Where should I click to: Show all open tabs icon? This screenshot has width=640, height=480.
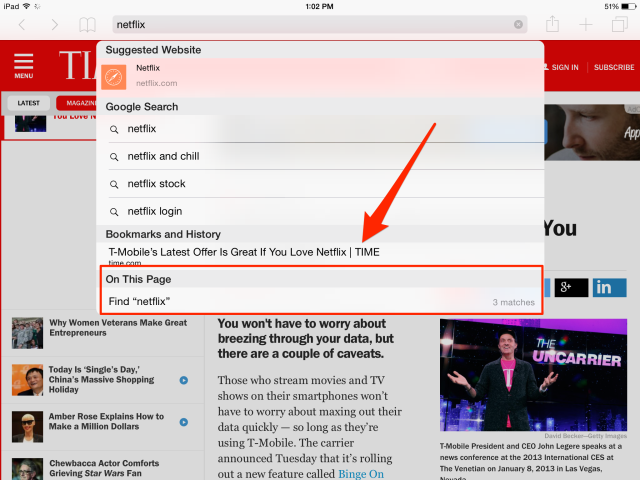click(x=620, y=24)
